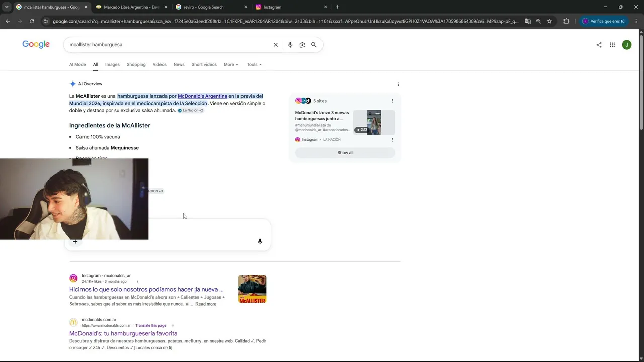Open 'McDonald's: tu hamburguesería favorita' result
Screen dimensions: 644x362
coord(123,334)
